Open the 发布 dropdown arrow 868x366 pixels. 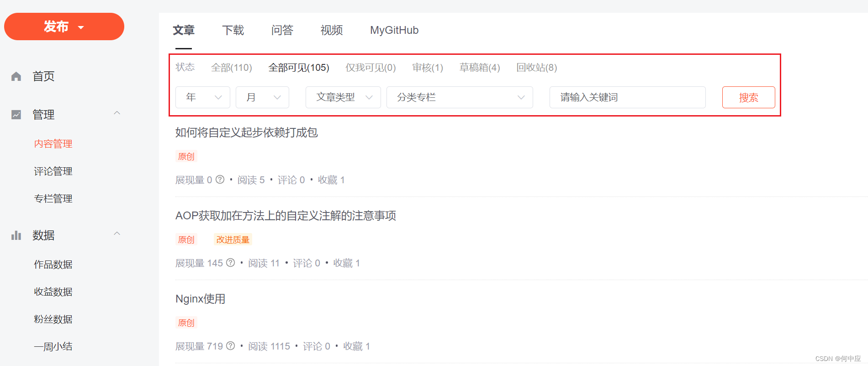[81, 27]
